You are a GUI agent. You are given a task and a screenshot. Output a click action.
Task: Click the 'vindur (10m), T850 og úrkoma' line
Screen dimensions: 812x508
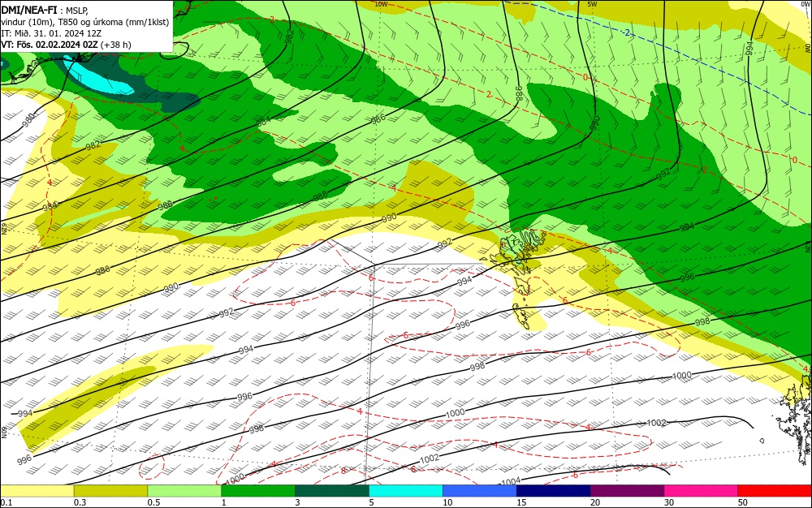[x=85, y=22]
